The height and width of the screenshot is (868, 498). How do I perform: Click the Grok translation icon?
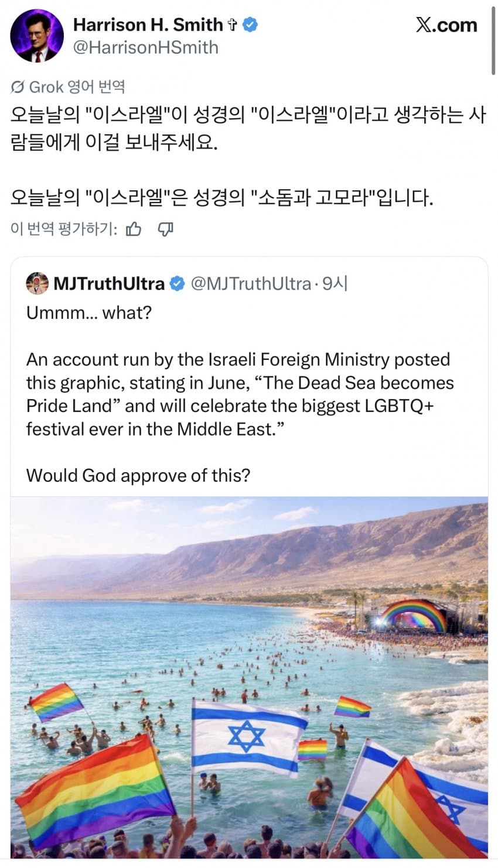tap(18, 87)
